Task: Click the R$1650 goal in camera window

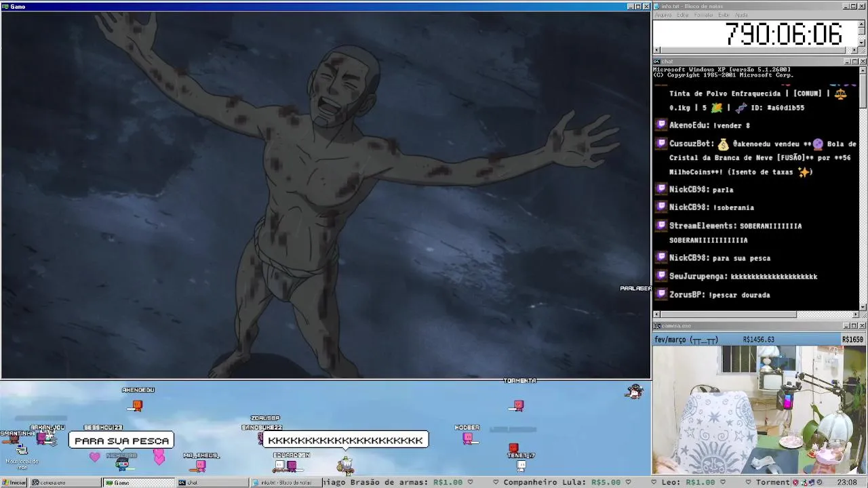Action: point(852,340)
